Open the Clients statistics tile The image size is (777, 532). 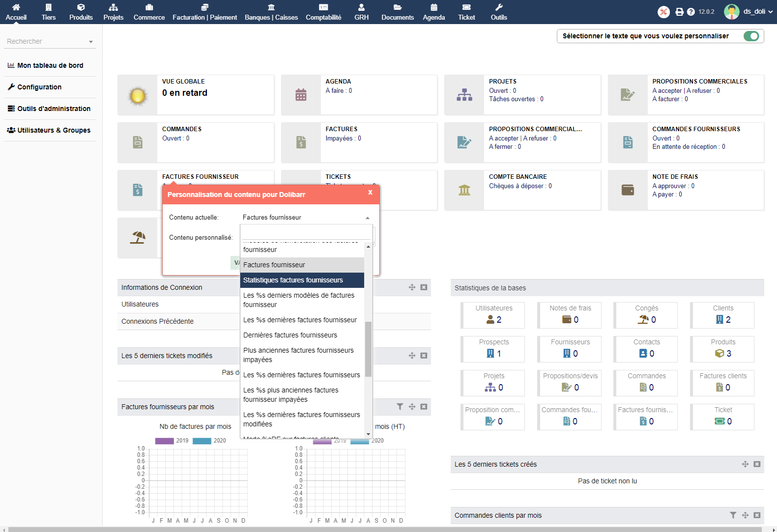pos(722,315)
